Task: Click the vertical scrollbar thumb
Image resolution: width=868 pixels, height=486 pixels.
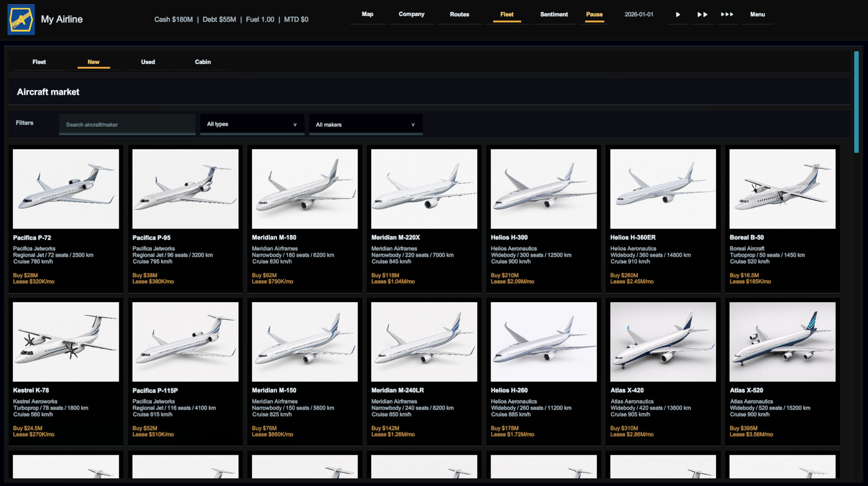Action: point(856,102)
